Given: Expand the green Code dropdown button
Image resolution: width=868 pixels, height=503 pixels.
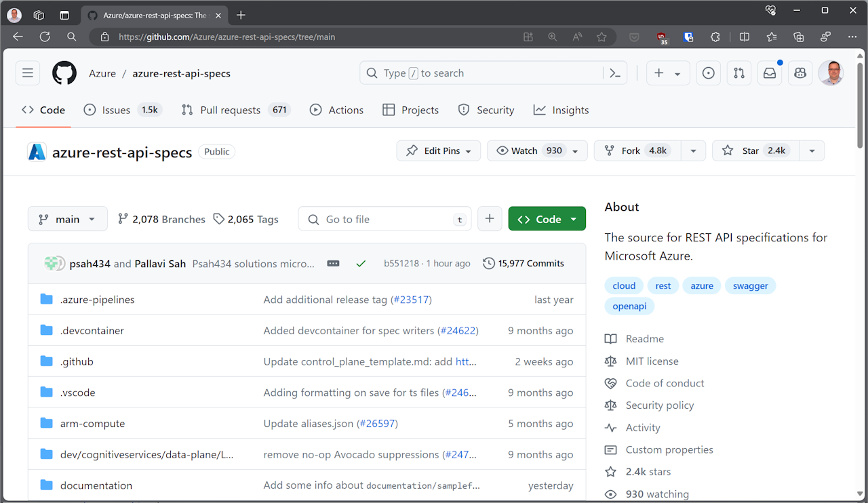Looking at the screenshot, I should click(547, 219).
